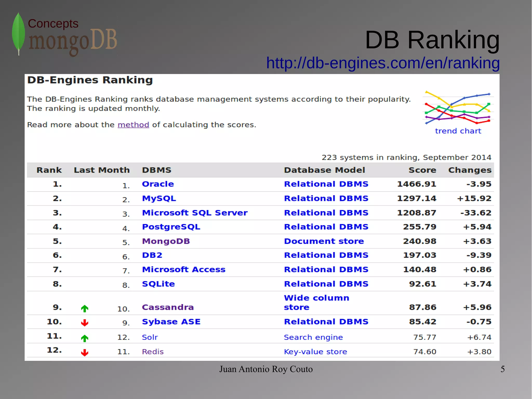Screen dimensions: 532x399
Task: Open the SQLite link
Action: [x=158, y=284]
